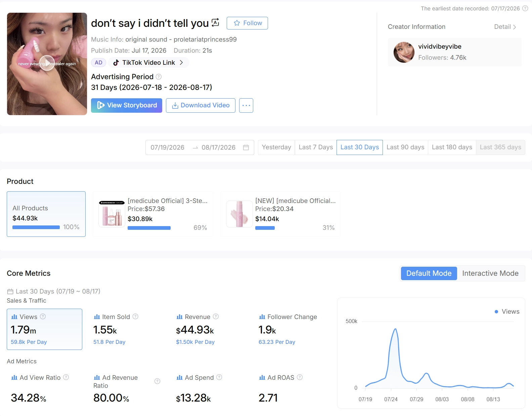Click the Ad Revenue Ratio value 80.00%
Image resolution: width=532 pixels, height=416 pixels.
click(111, 398)
